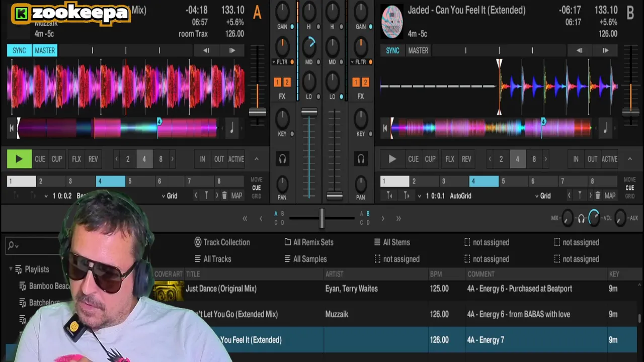Open the All Remix Sets favorite
This screenshot has height=362, width=644.
[308, 242]
